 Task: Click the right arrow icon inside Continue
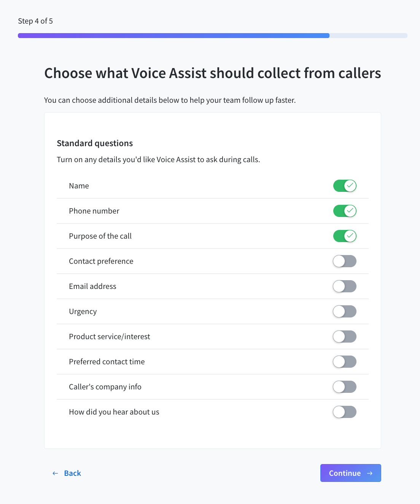370,473
